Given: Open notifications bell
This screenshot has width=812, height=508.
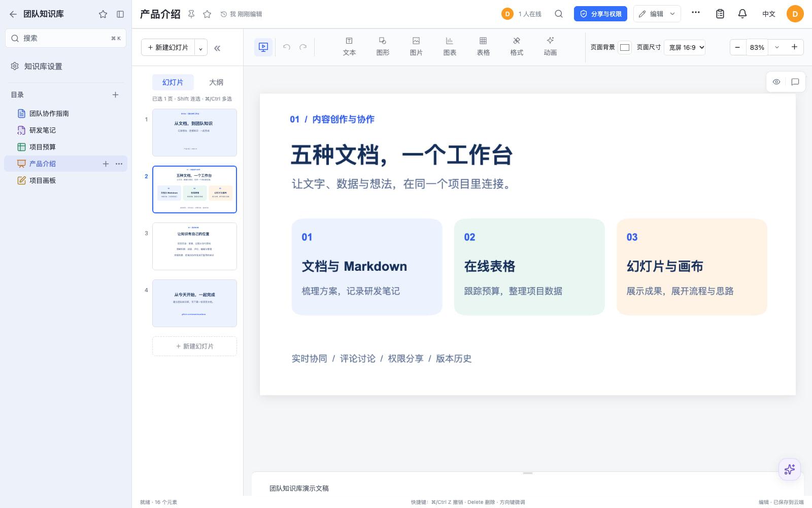Looking at the screenshot, I should click(x=742, y=14).
